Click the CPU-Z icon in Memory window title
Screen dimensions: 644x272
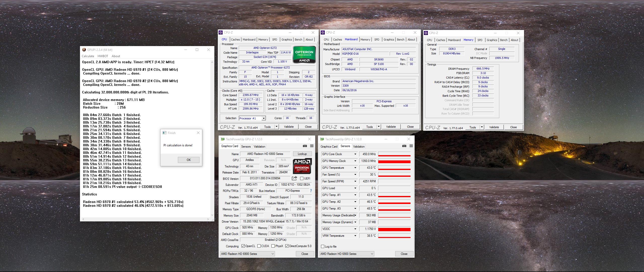click(x=426, y=33)
